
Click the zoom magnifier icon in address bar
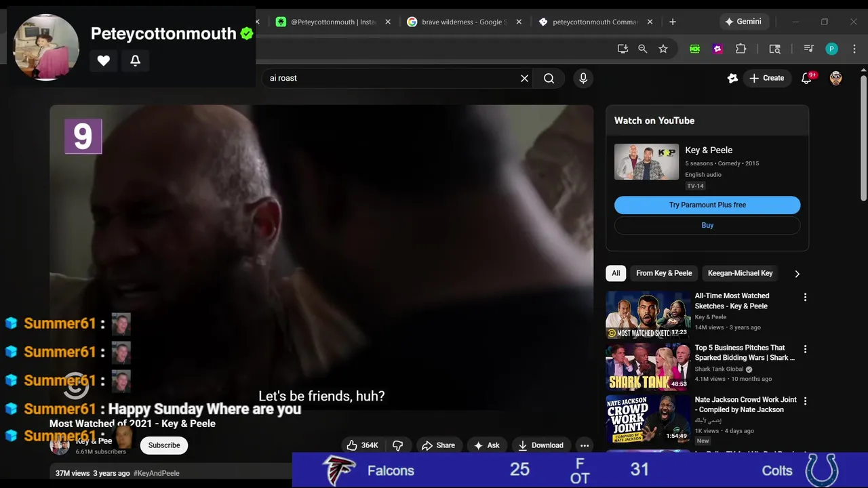[643, 49]
